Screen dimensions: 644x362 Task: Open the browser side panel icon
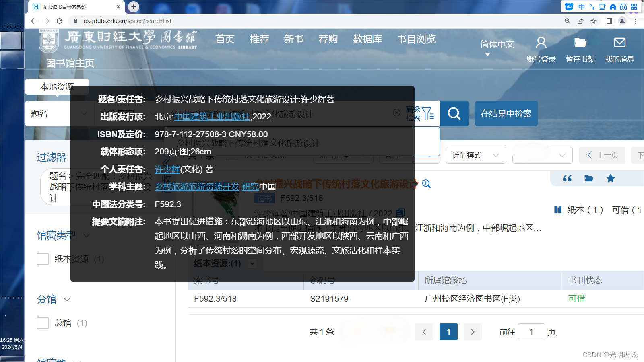609,21
